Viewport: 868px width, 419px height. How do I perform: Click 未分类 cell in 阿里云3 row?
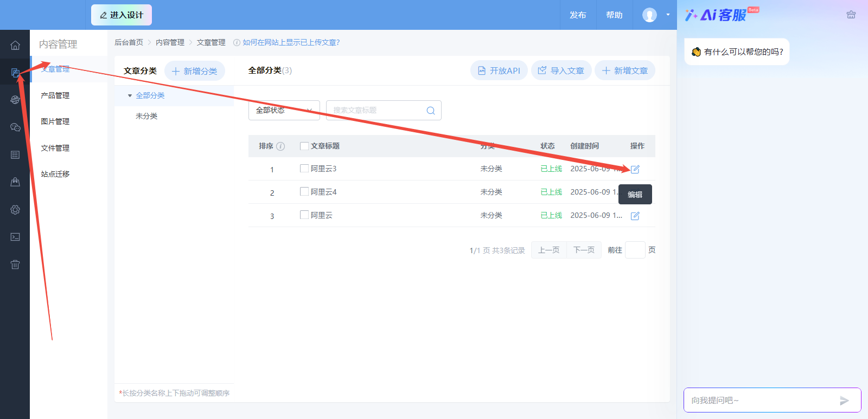(x=492, y=169)
